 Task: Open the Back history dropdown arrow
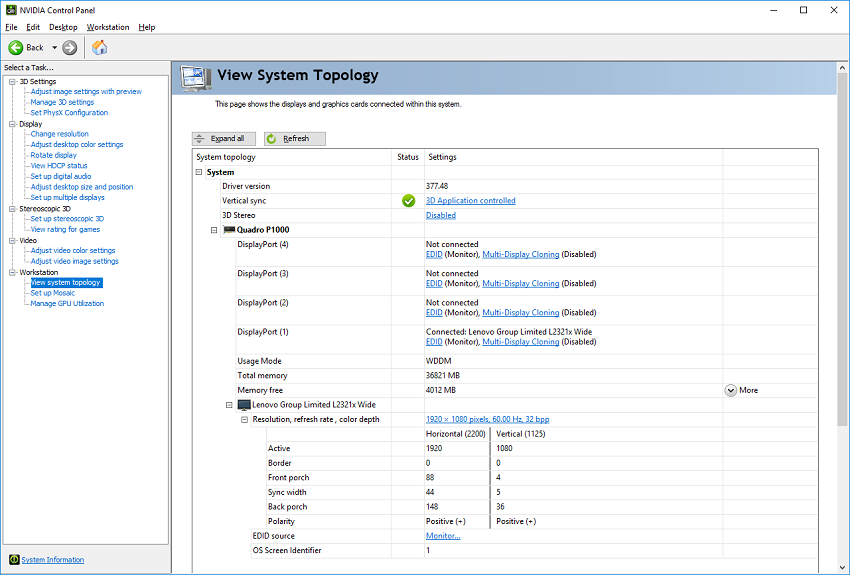point(54,48)
